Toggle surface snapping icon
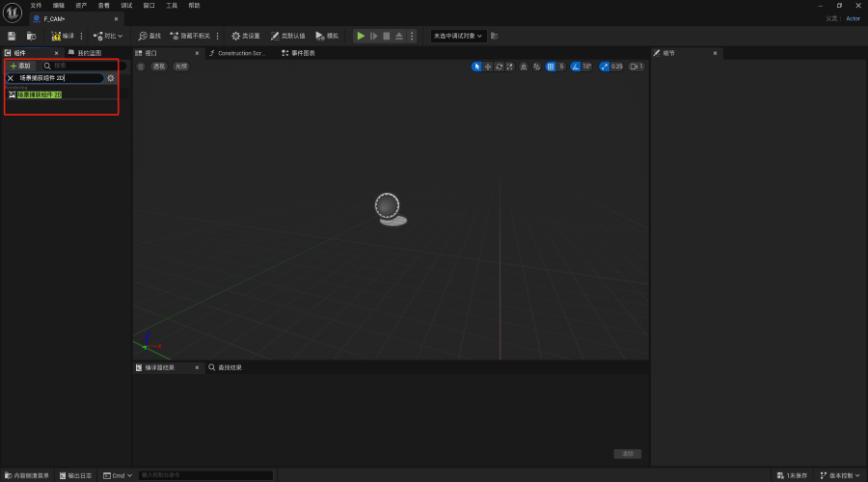Image resolution: width=868 pixels, height=482 pixels. click(536, 67)
